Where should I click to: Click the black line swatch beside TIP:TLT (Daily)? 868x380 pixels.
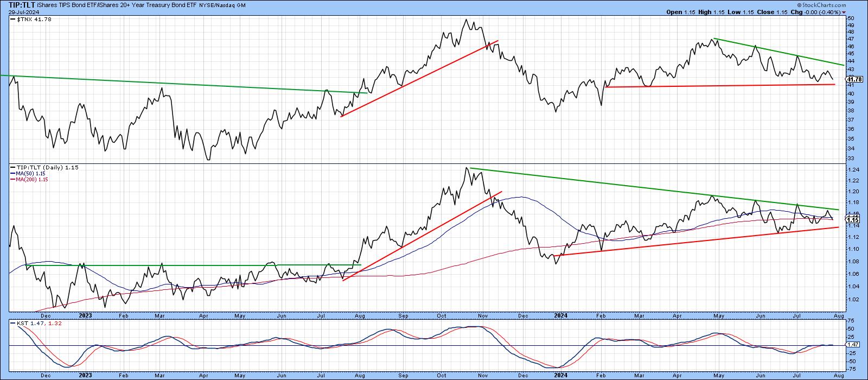13,168
